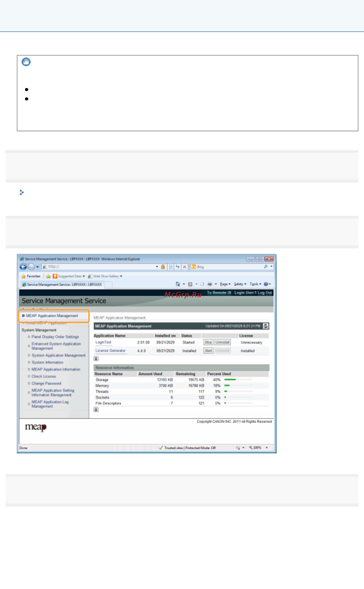Screen dimensions: 364x589
Task: Click the 19575 KB remaining storage value
Action: 196,380
